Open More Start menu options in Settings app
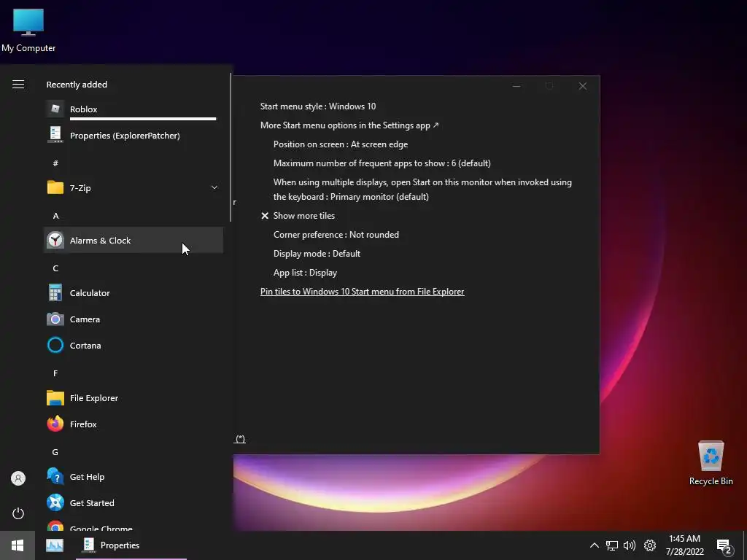747x560 pixels. 349,125
